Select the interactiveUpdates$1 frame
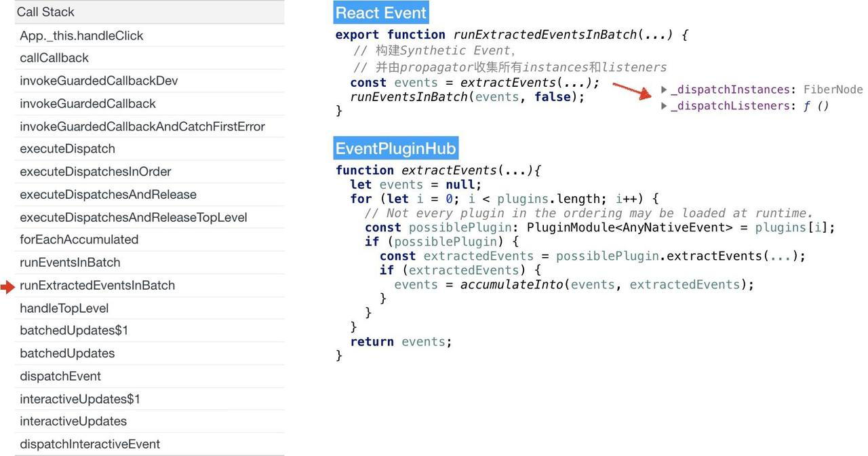The image size is (868, 456). (x=149, y=399)
